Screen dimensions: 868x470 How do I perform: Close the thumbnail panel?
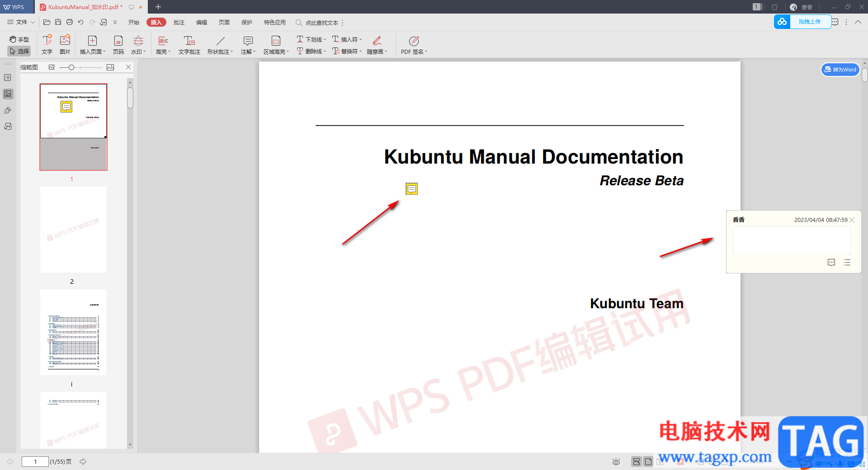[128, 67]
